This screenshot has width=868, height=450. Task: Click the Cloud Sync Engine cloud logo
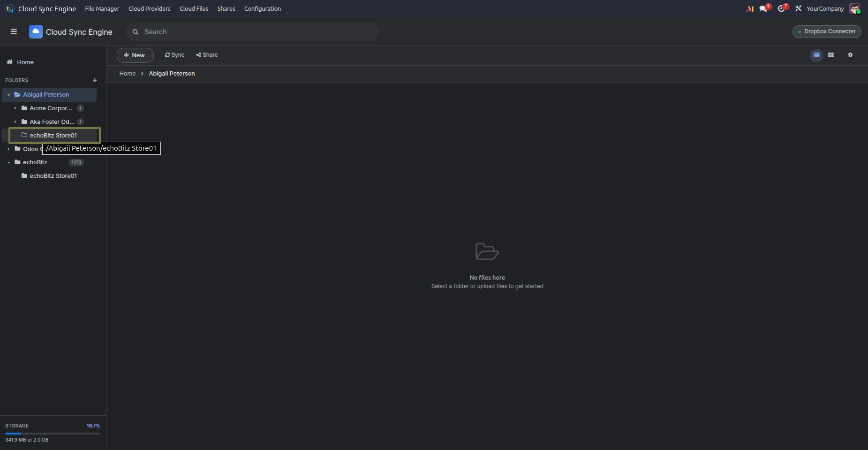tap(36, 31)
